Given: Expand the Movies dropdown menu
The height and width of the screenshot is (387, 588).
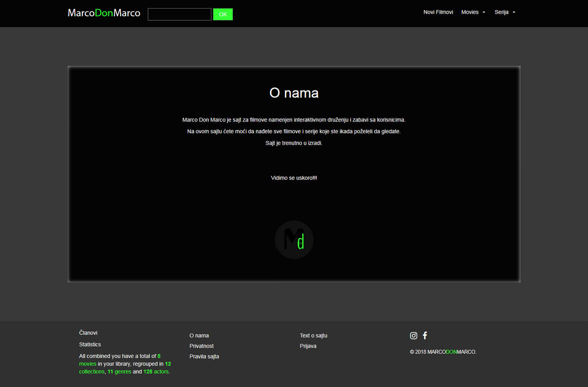Looking at the screenshot, I should click(473, 12).
